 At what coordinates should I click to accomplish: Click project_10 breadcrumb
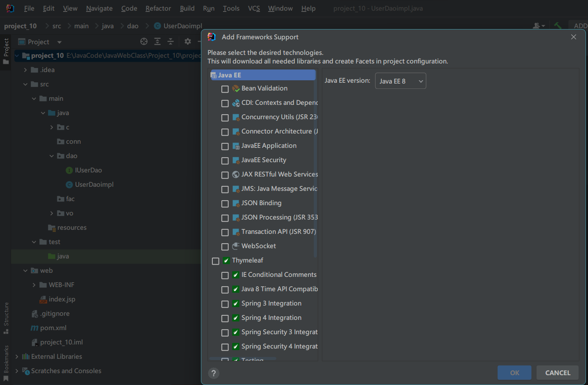click(20, 26)
